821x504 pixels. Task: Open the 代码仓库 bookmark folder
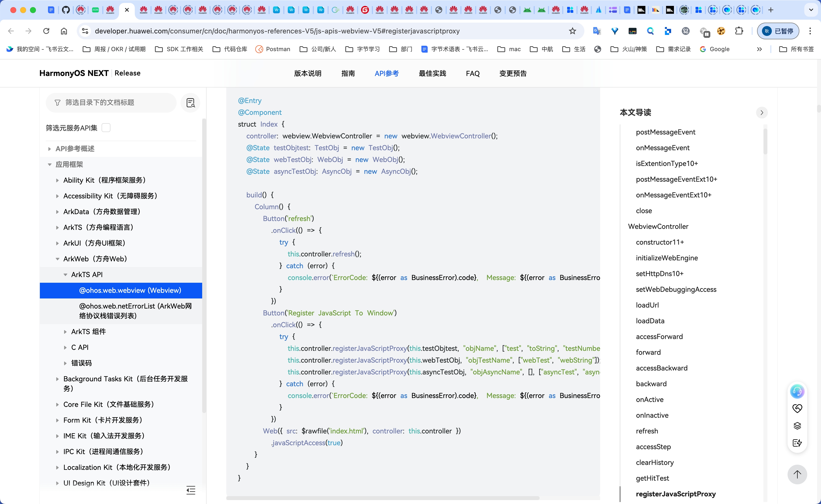[x=230, y=49]
